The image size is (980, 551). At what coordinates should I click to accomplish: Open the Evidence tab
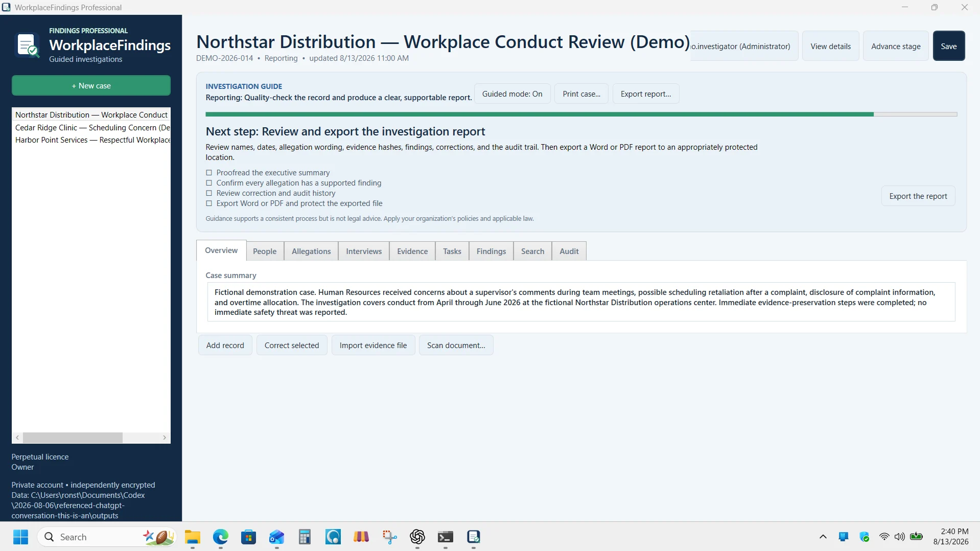(x=412, y=251)
